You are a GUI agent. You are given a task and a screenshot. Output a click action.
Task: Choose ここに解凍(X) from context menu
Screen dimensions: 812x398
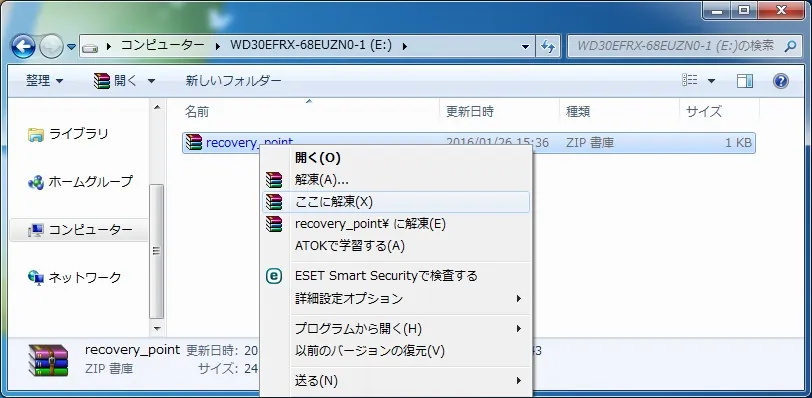pyautogui.click(x=396, y=202)
